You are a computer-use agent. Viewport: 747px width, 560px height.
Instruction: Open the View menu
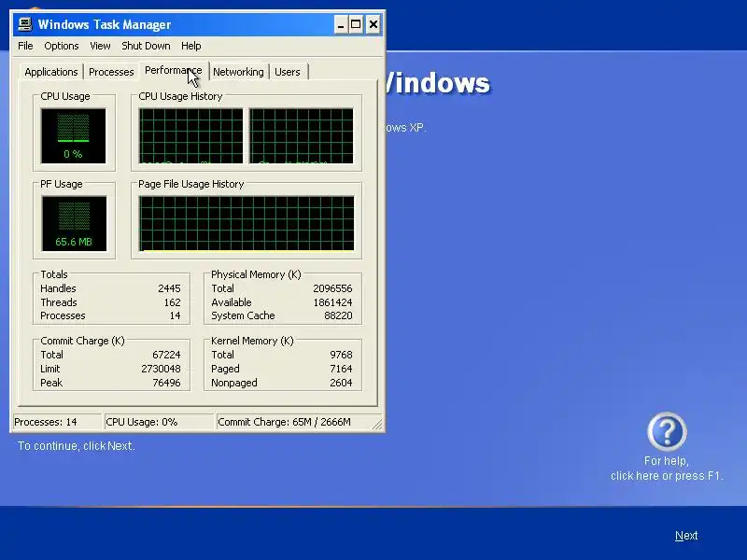(100, 46)
